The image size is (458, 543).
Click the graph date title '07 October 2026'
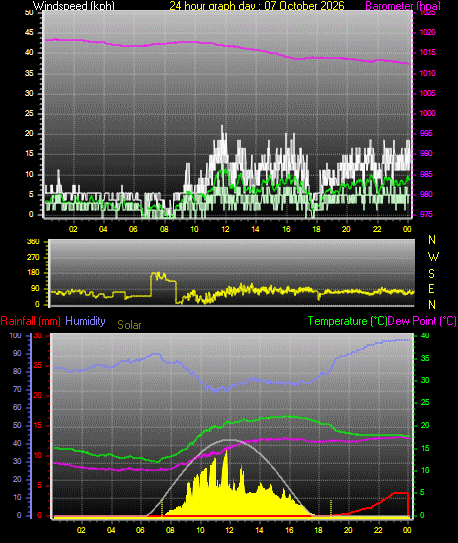click(304, 6)
